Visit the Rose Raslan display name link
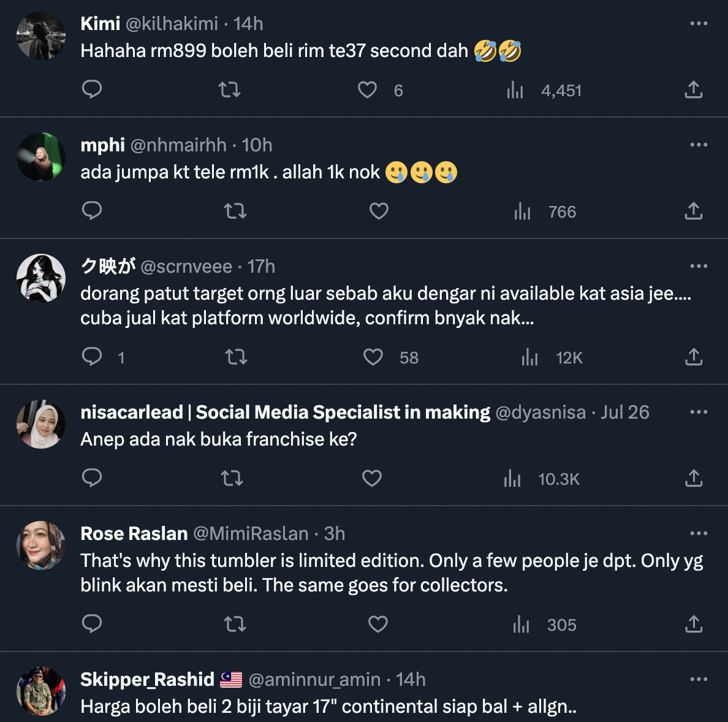This screenshot has height=722, width=728. (134, 534)
